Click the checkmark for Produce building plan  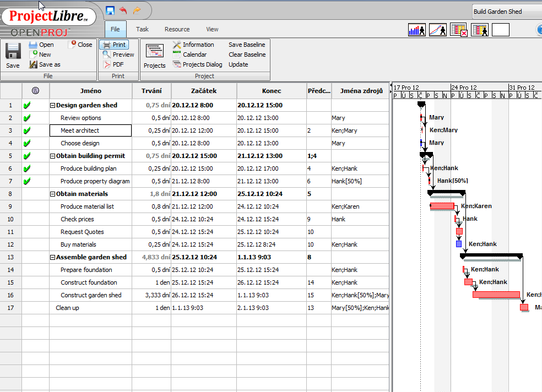[27, 168]
